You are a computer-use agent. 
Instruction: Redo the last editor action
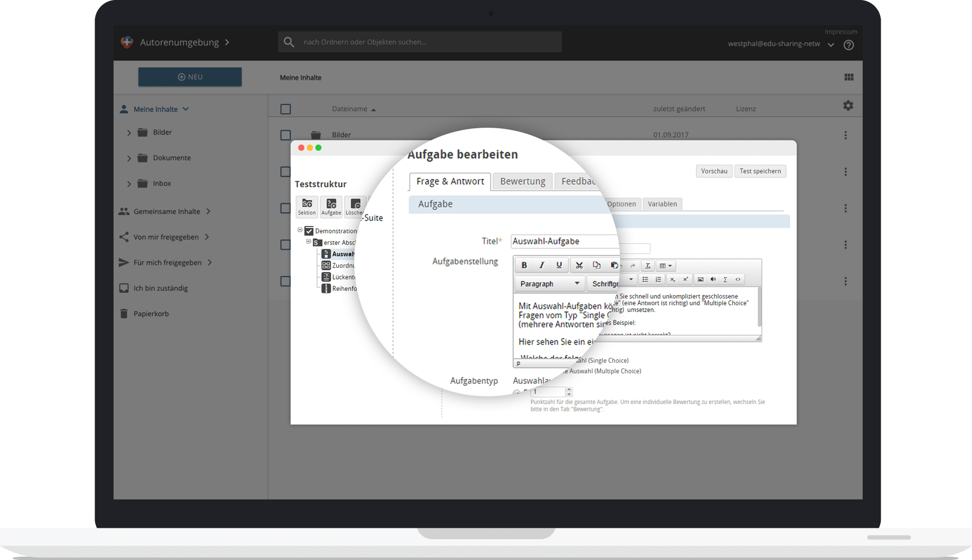(x=633, y=266)
